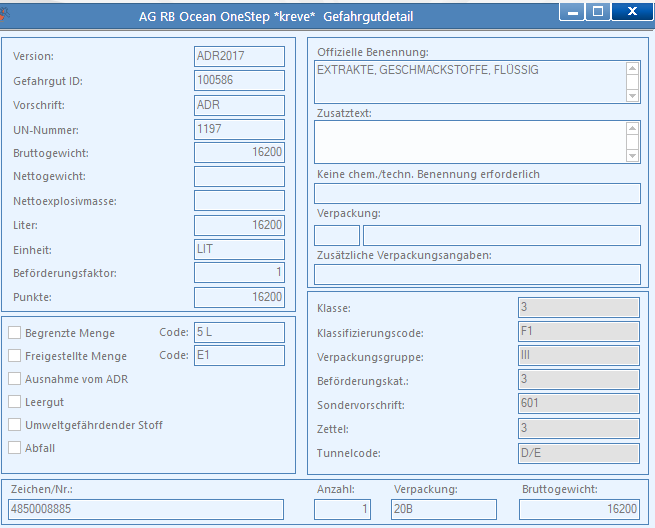
Task: Click the application icon in title bar
Action: tap(4, 15)
